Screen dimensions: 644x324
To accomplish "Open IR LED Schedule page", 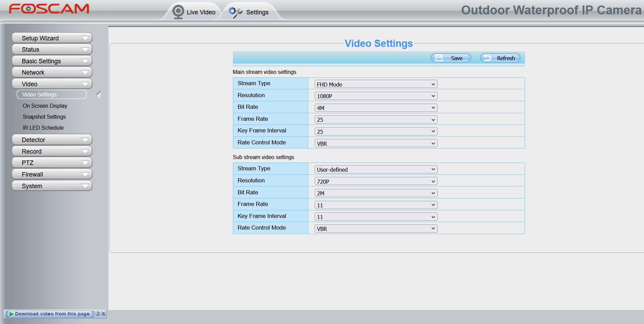I will (x=43, y=128).
